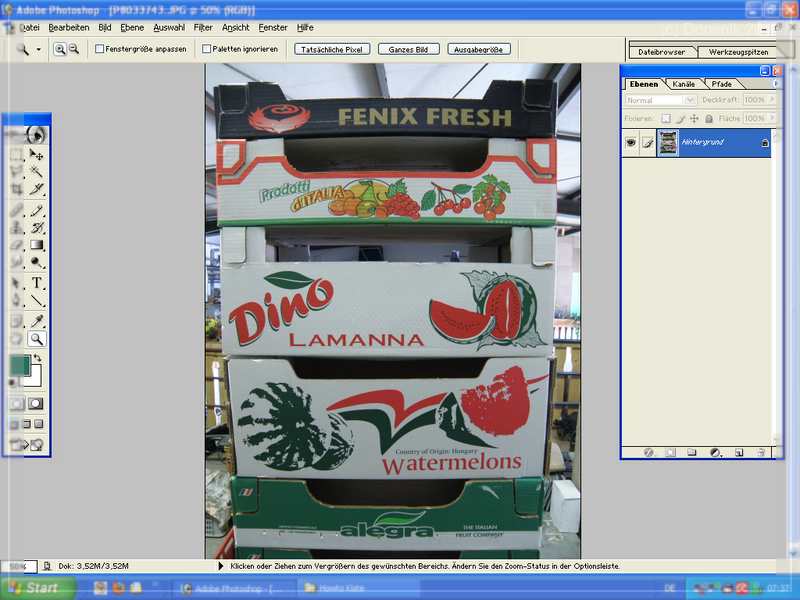Click the zoom out magnifier in options bar
The image size is (800, 600).
(74, 49)
